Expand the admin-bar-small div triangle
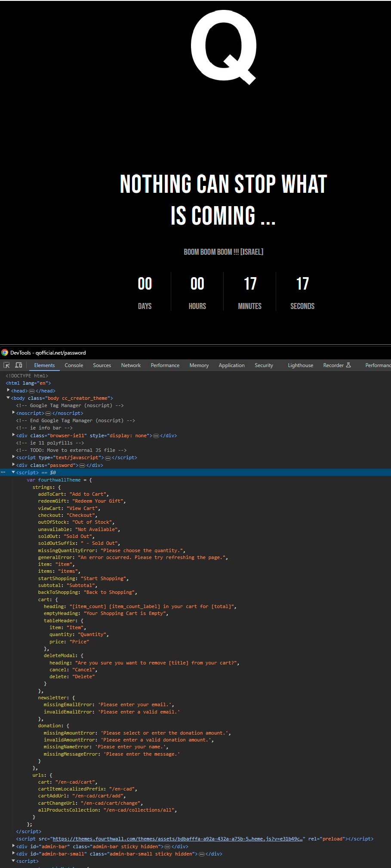Image resolution: width=391 pixels, height=868 pixels. point(14,853)
